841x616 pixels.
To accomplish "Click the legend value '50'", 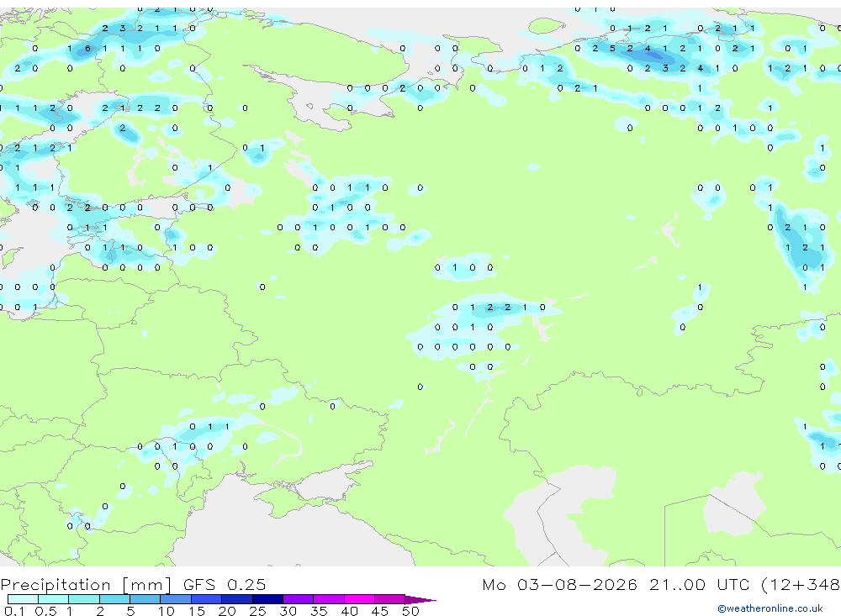I will click(410, 611).
